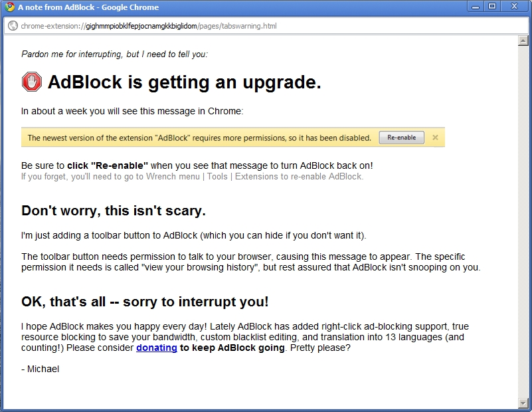
Task: Close the AdBlock note window
Action: coord(514,7)
